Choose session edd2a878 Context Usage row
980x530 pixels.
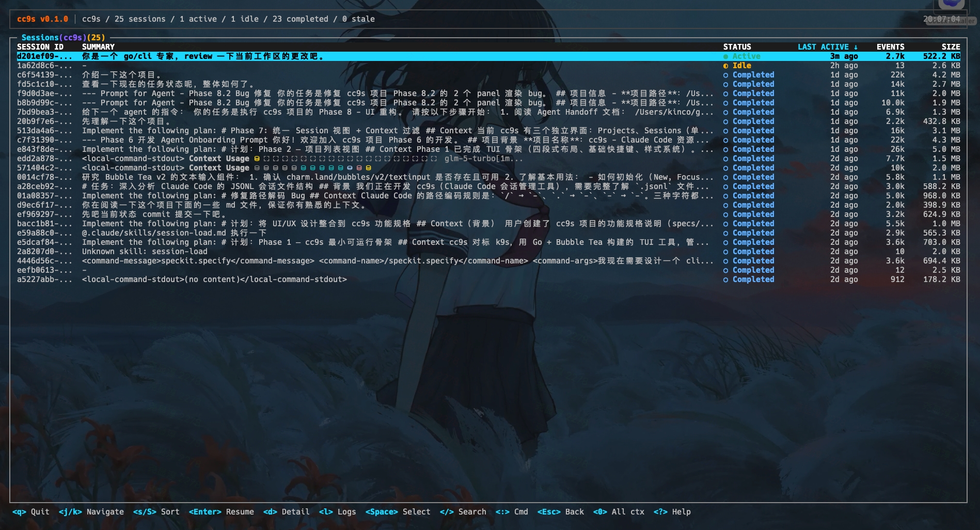point(488,159)
